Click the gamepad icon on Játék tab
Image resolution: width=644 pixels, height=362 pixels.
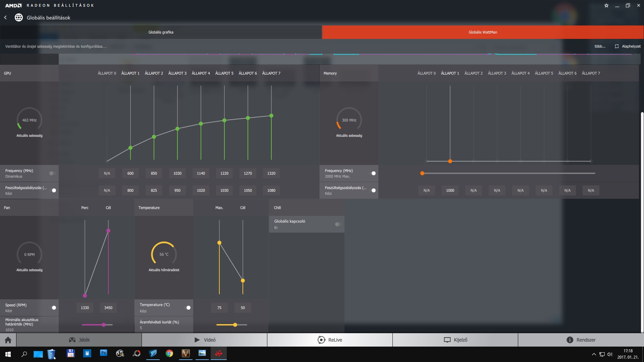72,340
